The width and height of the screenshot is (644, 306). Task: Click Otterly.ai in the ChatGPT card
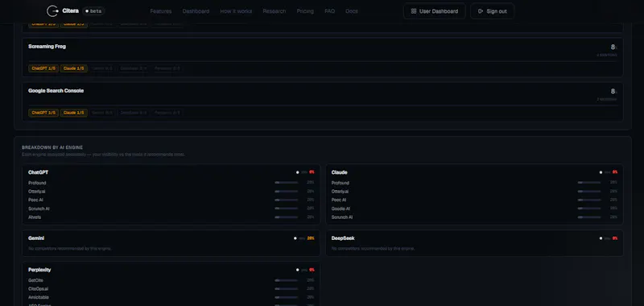click(37, 192)
